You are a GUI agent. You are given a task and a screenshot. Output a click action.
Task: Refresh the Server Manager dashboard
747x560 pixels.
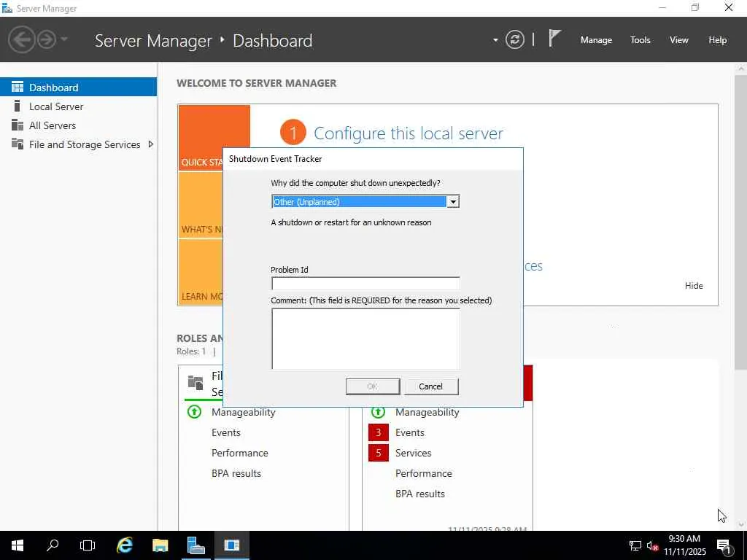(514, 39)
